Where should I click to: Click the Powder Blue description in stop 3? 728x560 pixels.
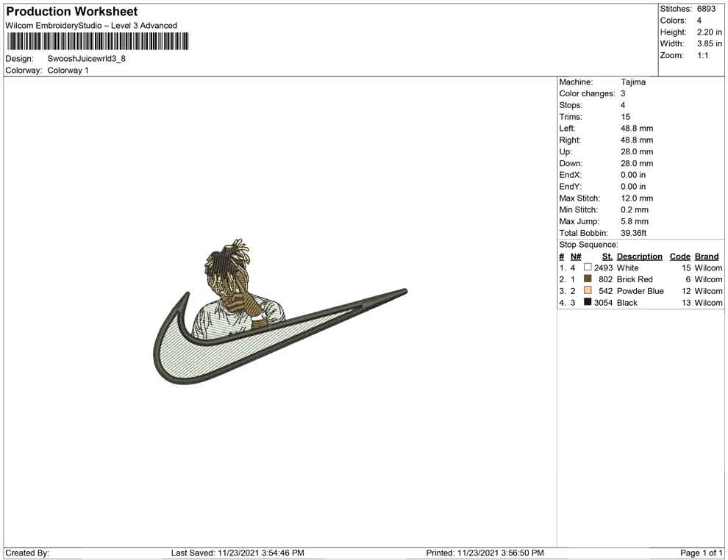[x=640, y=290]
